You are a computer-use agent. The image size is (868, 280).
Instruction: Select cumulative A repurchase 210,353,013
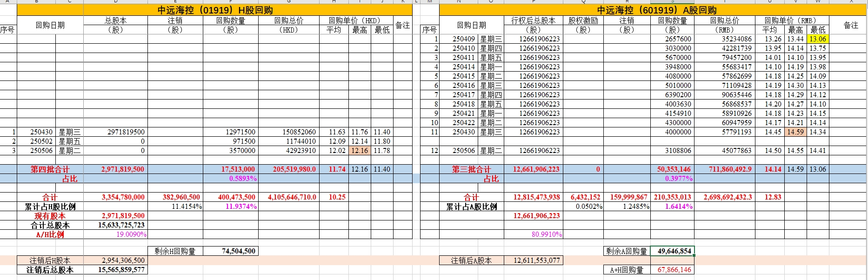tap(672, 197)
